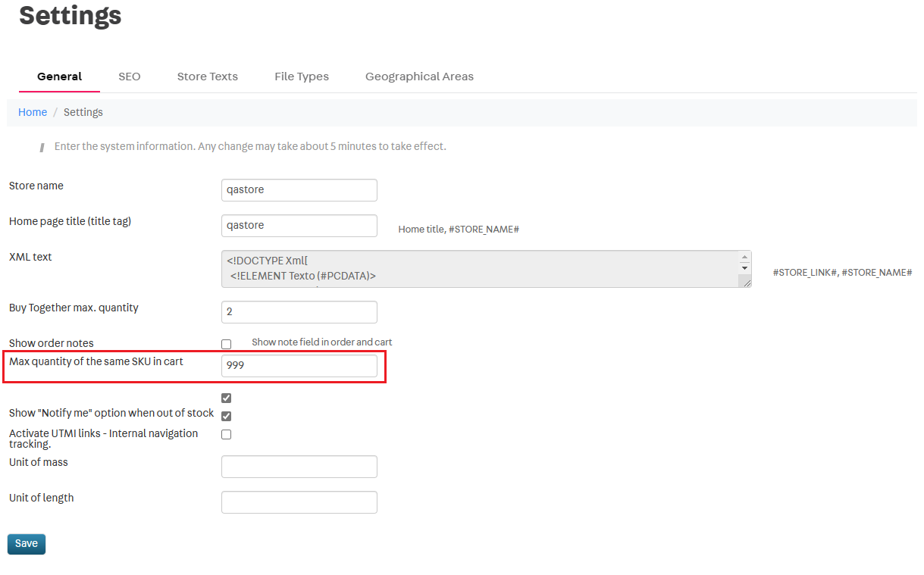
Task: Switch to the SEO tab
Action: [x=130, y=77]
